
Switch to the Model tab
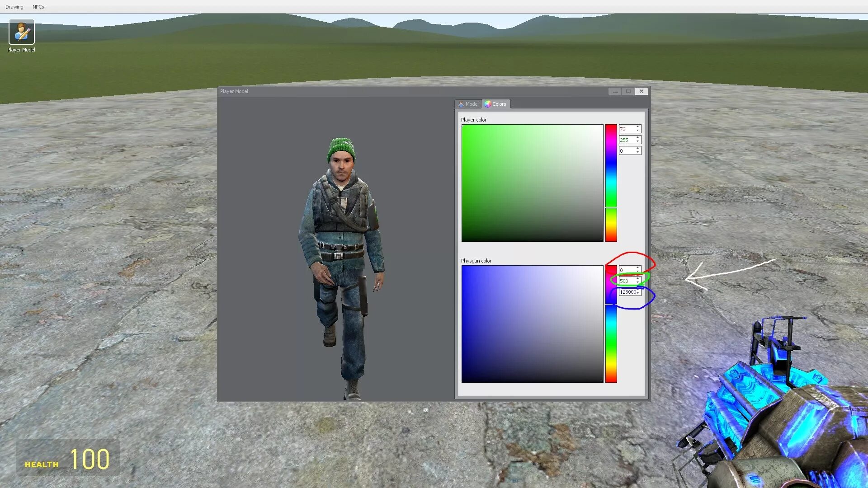[x=468, y=104]
